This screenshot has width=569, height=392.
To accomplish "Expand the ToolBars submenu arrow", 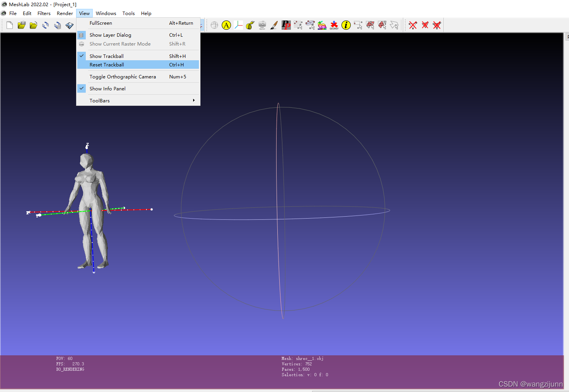I will click(194, 100).
